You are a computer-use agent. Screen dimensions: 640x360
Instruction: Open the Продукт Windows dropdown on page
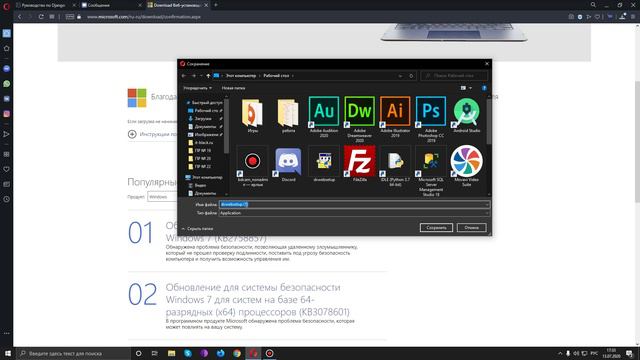[x=162, y=197]
